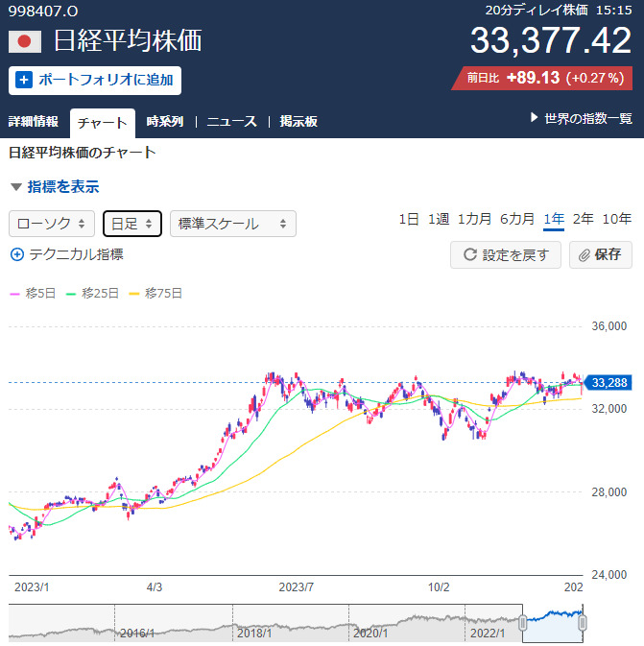The image size is (644, 646).
Task: Click the right handle of range selector
Action: pyautogui.click(x=583, y=623)
